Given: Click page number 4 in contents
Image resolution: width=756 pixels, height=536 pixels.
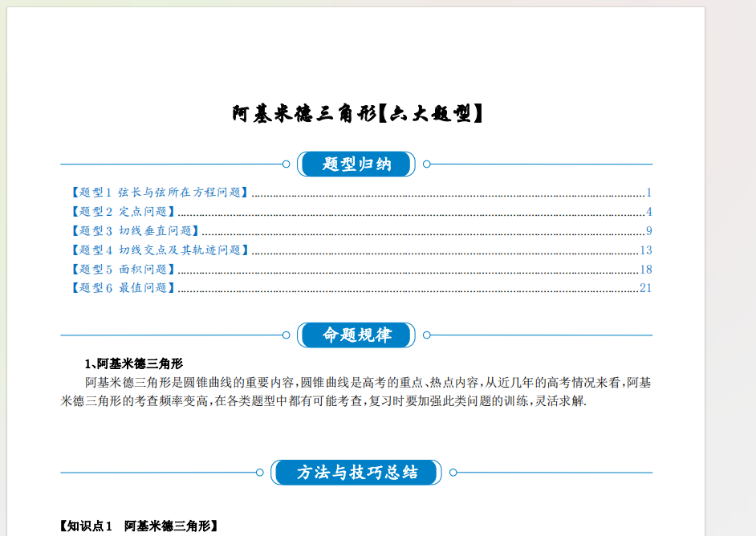Looking at the screenshot, I should click(x=648, y=212).
